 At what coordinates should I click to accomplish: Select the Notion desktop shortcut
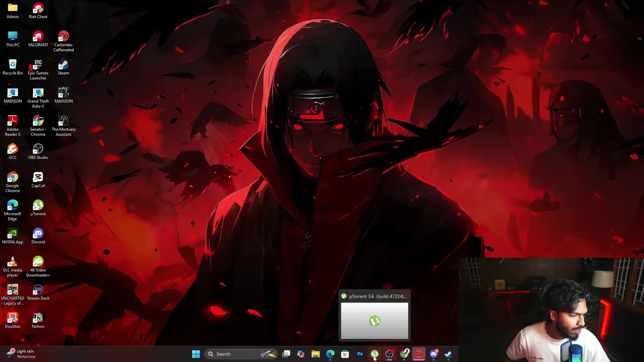(x=38, y=320)
